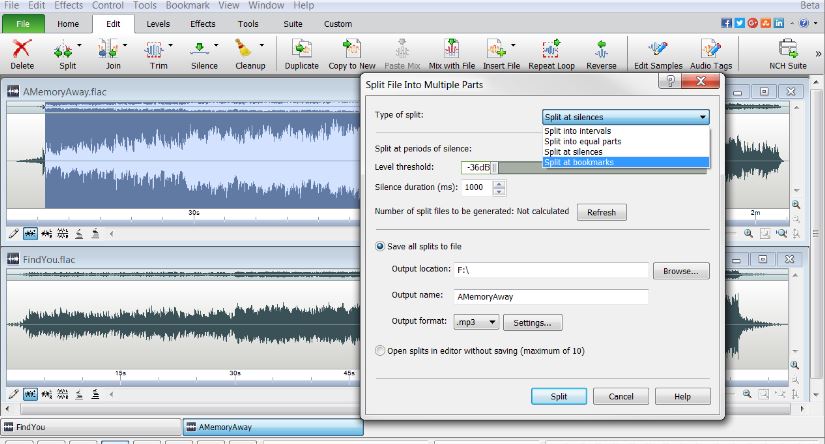Click the Silence tool icon
The height and width of the screenshot is (444, 825).
199,49
